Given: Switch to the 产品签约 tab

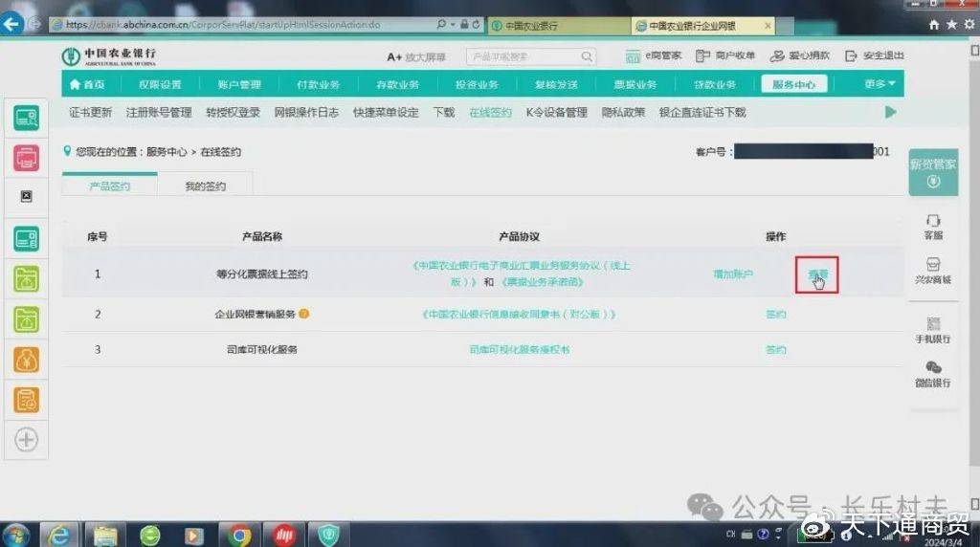Looking at the screenshot, I should [x=109, y=186].
